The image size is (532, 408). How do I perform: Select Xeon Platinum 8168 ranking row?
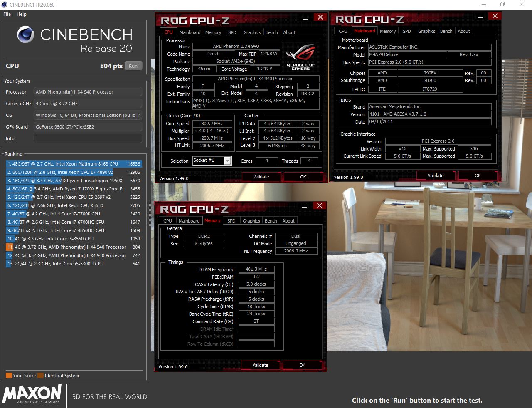click(x=74, y=164)
